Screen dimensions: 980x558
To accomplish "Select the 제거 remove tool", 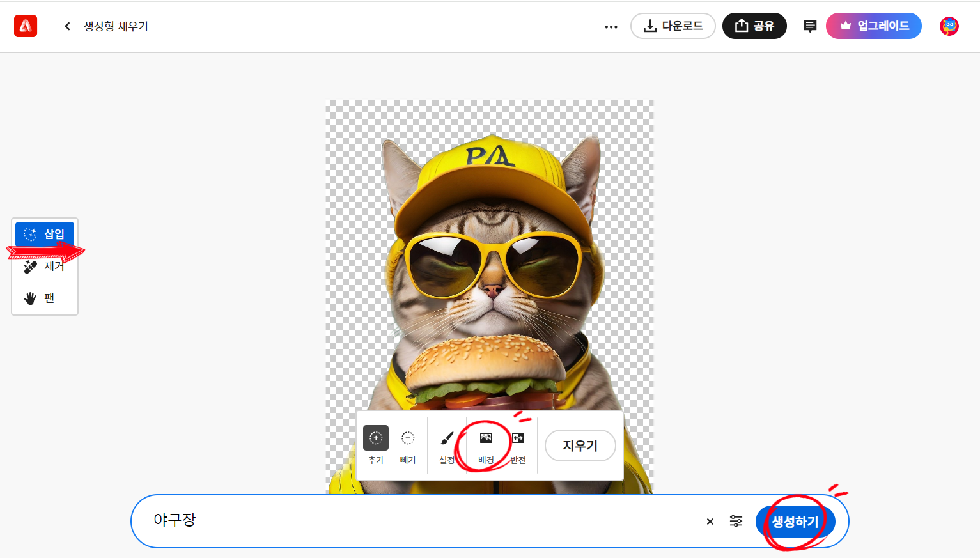I will click(45, 266).
